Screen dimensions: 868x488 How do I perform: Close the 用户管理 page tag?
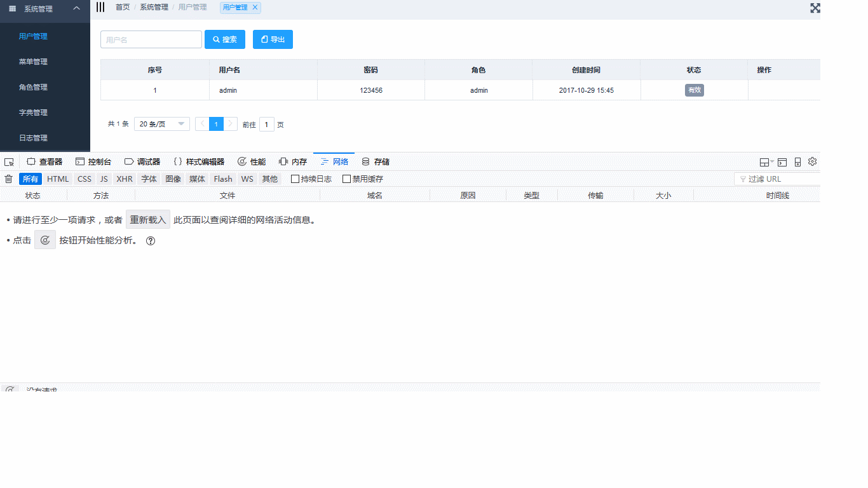point(255,7)
